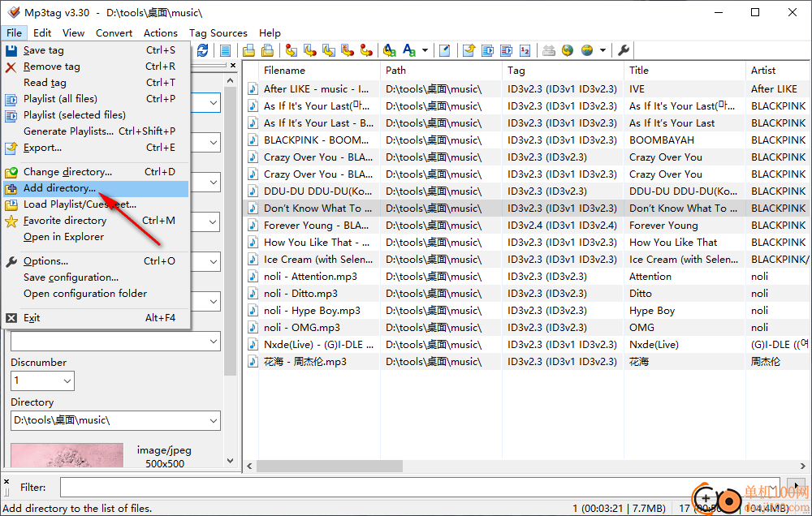Click the all-files playlist toolbar icon
The height and width of the screenshot is (516, 812).
487,50
